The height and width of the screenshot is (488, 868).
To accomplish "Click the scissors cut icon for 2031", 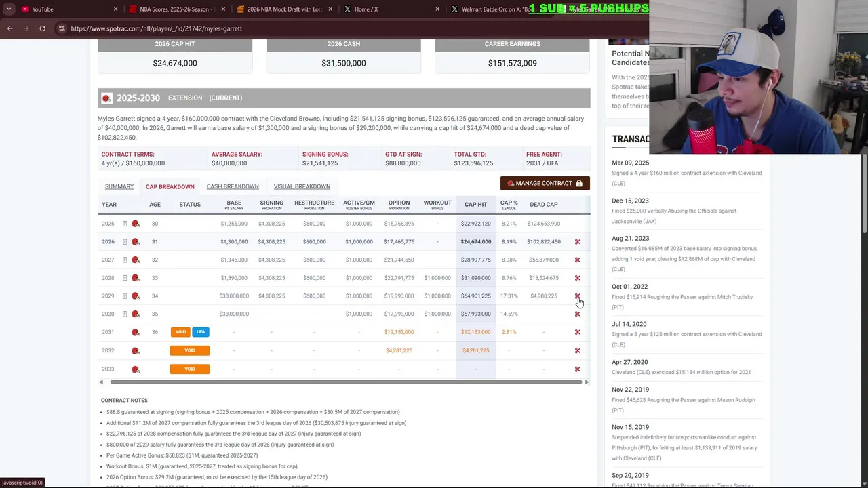I will [578, 332].
